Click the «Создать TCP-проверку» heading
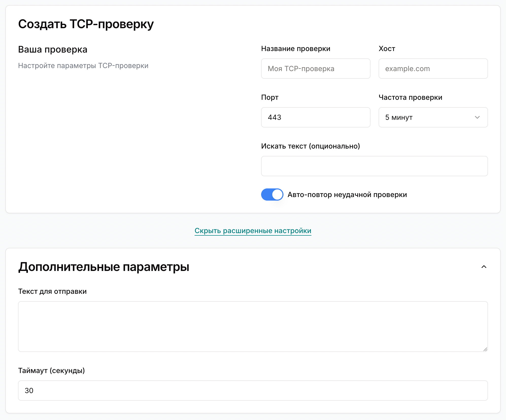The width and height of the screenshot is (506, 420). pyautogui.click(x=86, y=24)
